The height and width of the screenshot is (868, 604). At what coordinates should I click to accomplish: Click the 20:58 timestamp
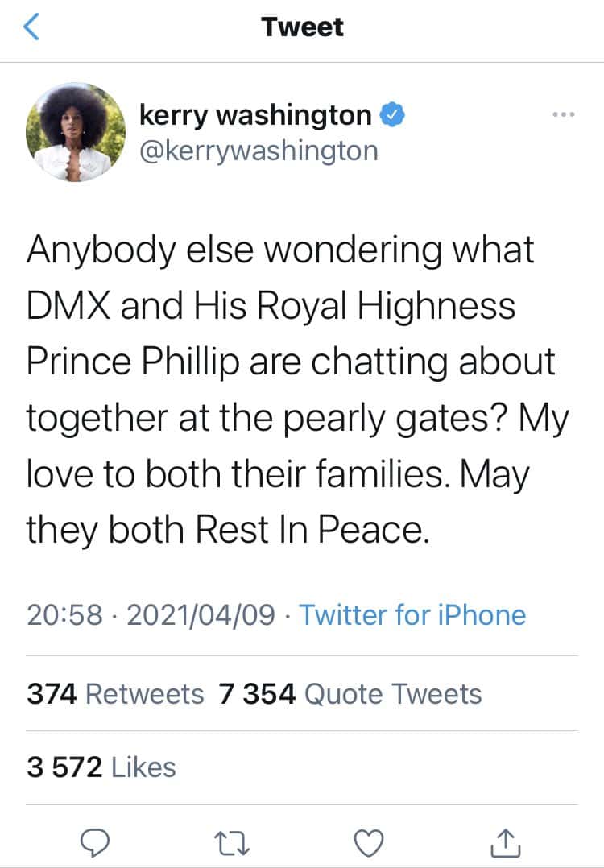click(65, 615)
